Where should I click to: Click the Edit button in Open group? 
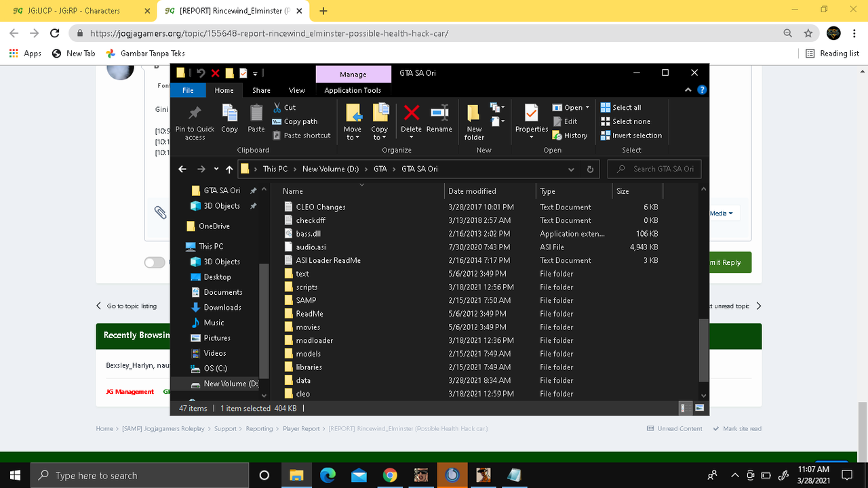565,121
